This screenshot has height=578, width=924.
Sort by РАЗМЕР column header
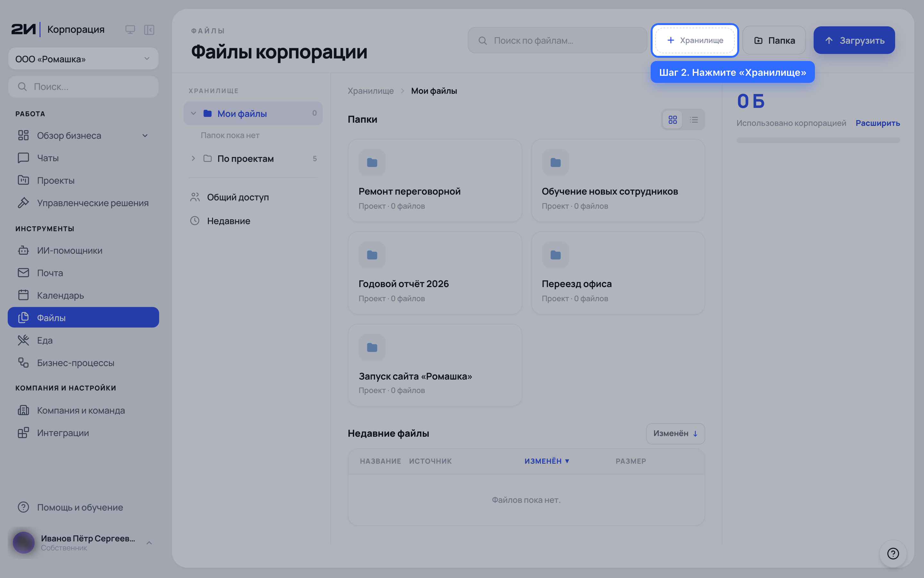[631, 461]
